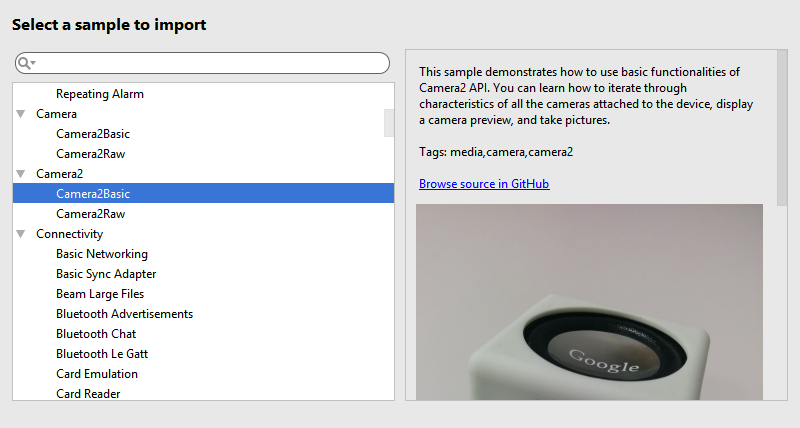Image resolution: width=800 pixels, height=428 pixels.
Task: Select Repeating Alarm sample
Action: click(100, 94)
